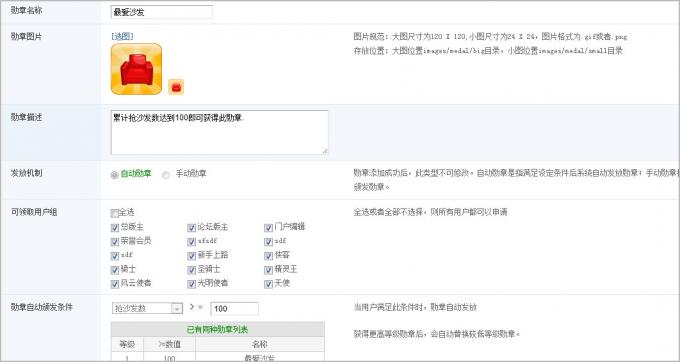This screenshot has width=680, height=362.
Task: Click inside the 勋章描述 textarea
Action: pos(219,132)
